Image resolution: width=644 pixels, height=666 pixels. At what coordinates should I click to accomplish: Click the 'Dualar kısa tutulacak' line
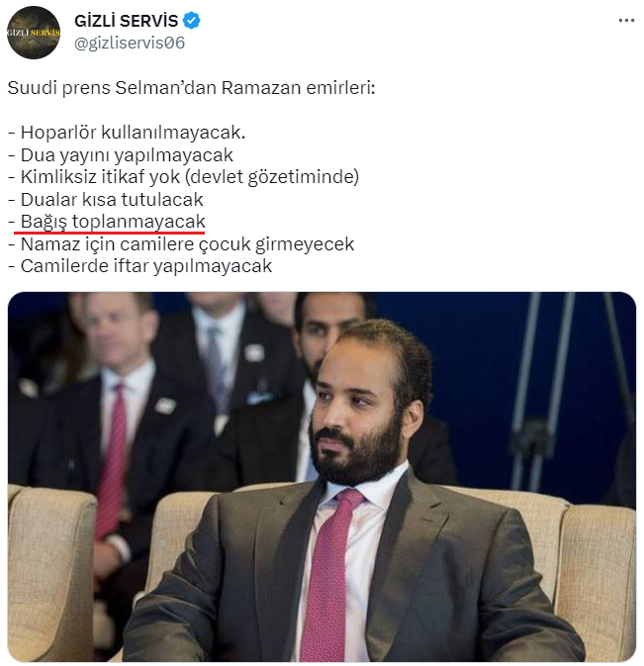[106, 200]
